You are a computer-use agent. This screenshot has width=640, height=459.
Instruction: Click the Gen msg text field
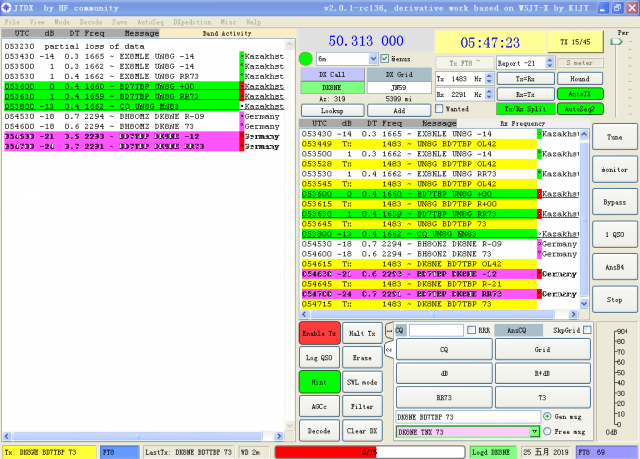468,417
